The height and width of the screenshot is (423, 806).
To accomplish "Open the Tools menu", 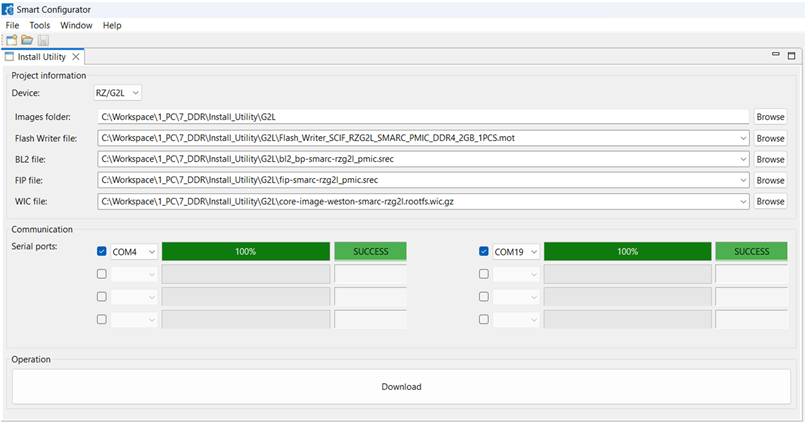I will pos(40,25).
